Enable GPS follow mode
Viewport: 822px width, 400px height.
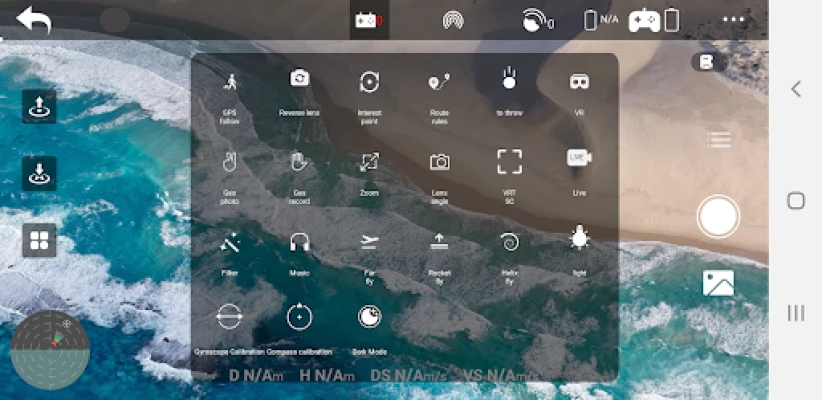point(230,83)
